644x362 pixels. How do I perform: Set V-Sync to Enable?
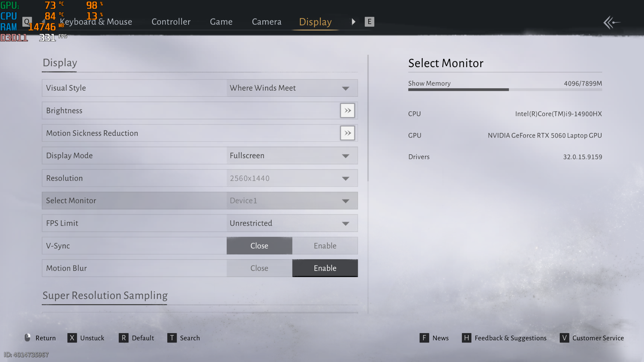325,246
